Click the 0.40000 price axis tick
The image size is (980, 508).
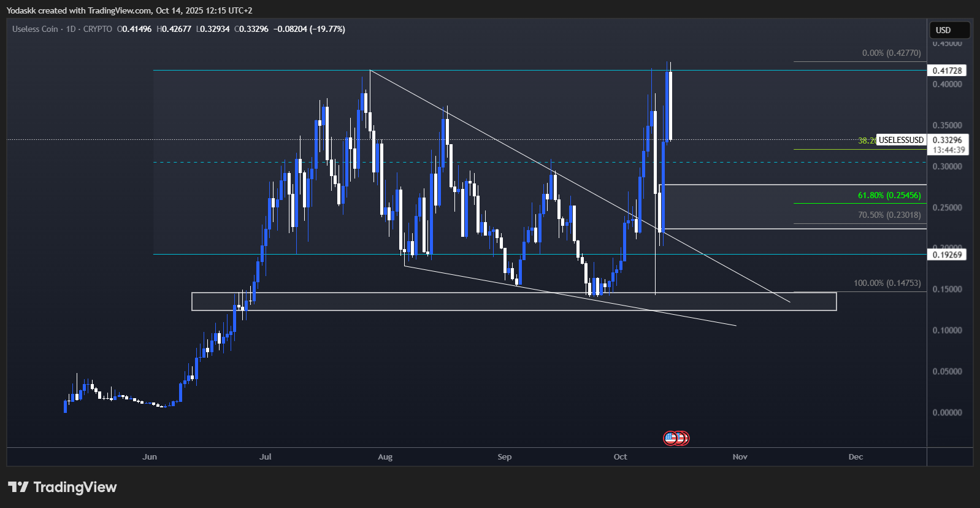click(x=947, y=84)
